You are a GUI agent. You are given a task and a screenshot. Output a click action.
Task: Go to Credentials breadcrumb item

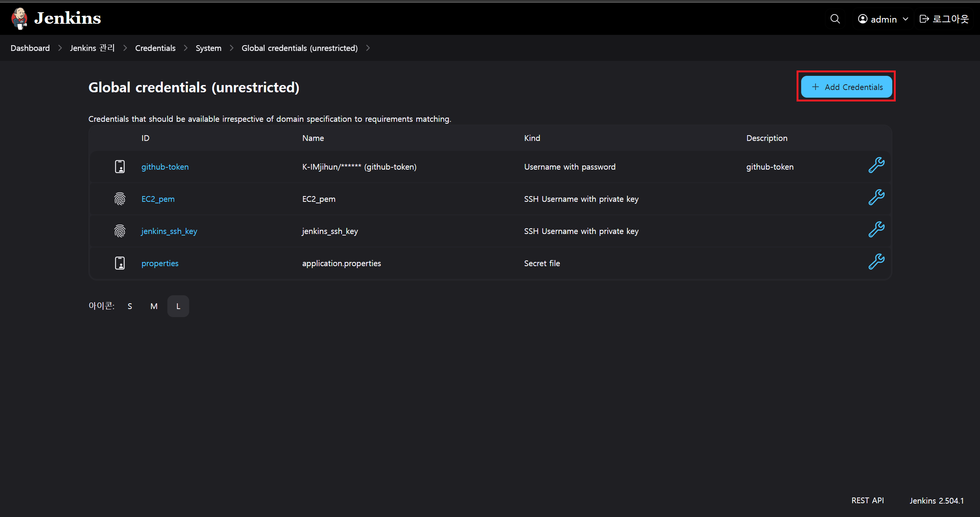pyautogui.click(x=155, y=48)
